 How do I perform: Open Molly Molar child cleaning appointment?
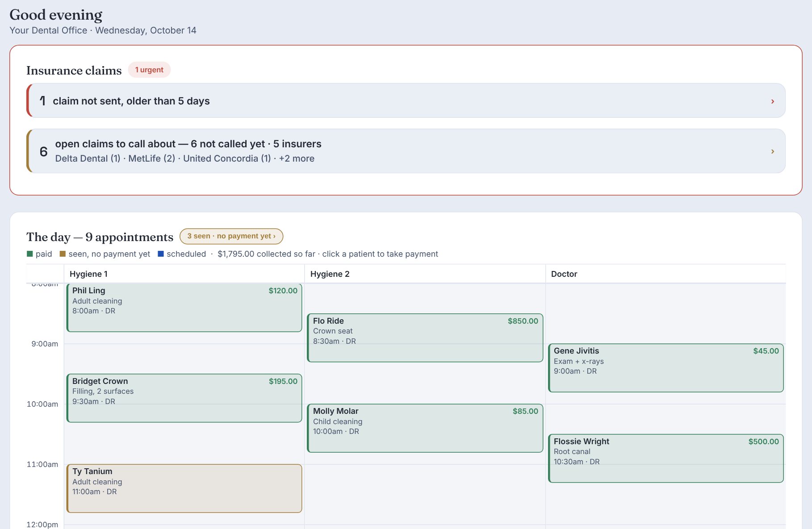(x=425, y=428)
